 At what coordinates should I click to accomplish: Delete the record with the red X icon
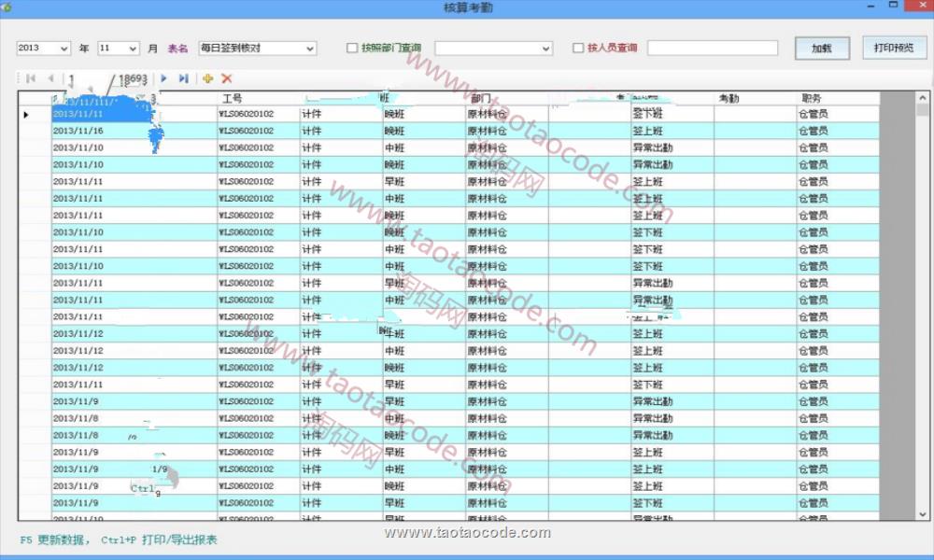227,79
